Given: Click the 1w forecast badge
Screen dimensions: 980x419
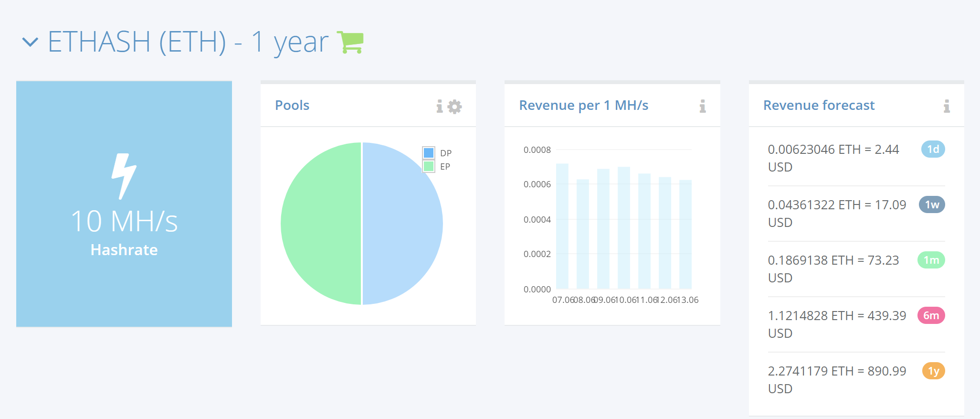Looking at the screenshot, I should coord(932,204).
